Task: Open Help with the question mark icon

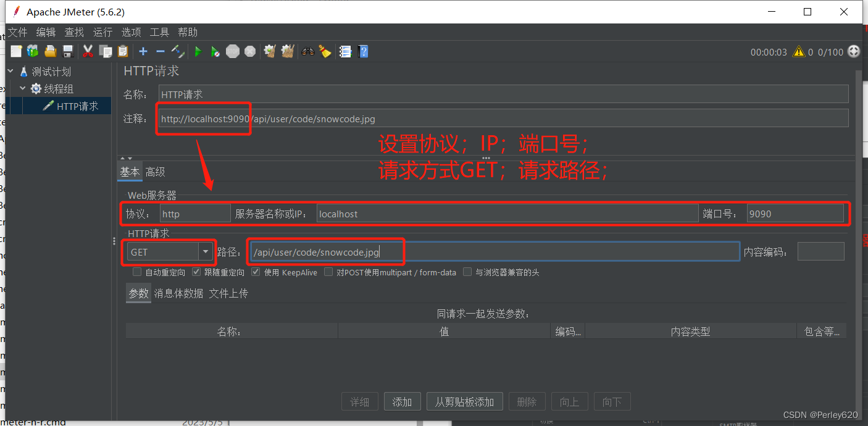Action: [363, 51]
